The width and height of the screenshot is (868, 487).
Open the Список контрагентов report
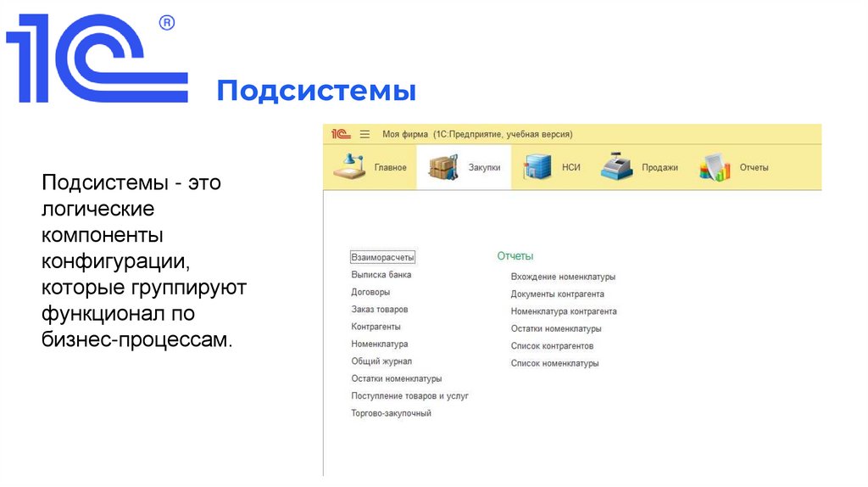[x=552, y=346]
